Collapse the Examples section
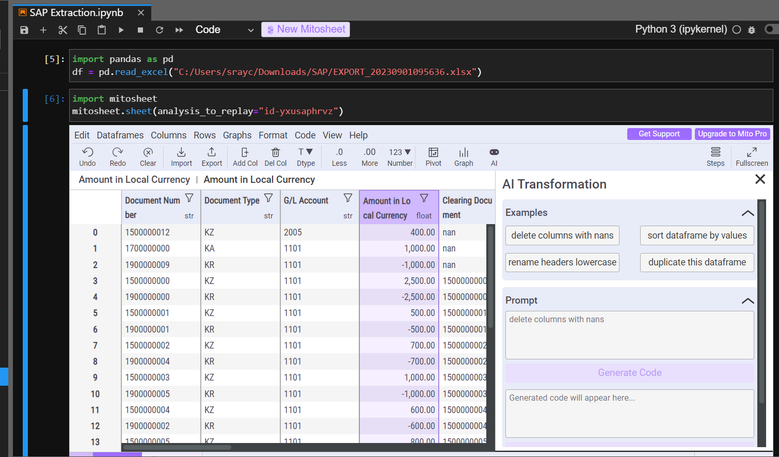Viewport: 779px width, 457px height. pyautogui.click(x=747, y=213)
